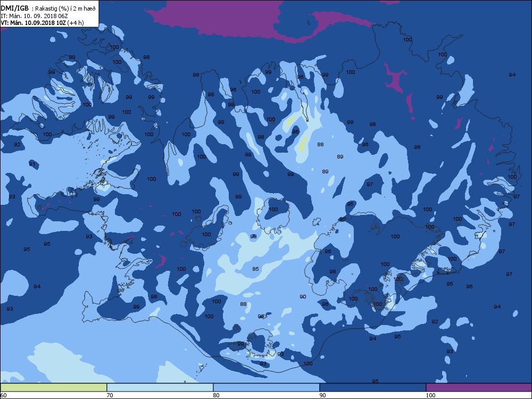Click the '70' label under the color scale
This screenshot has height=399, width=532.
pos(110,395)
